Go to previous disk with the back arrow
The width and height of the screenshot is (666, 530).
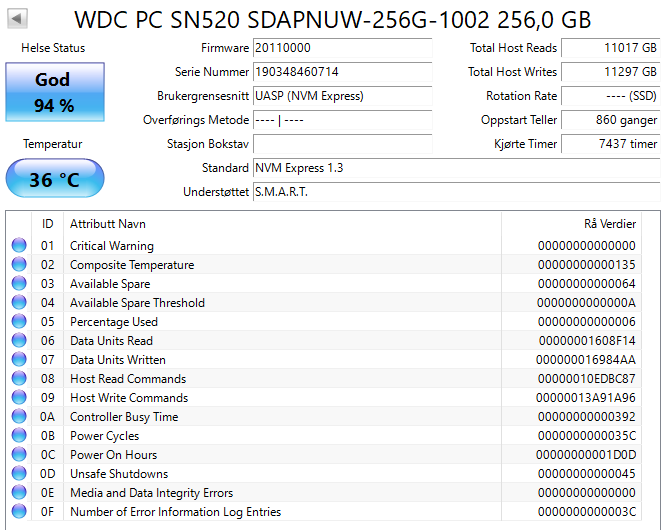(17, 19)
